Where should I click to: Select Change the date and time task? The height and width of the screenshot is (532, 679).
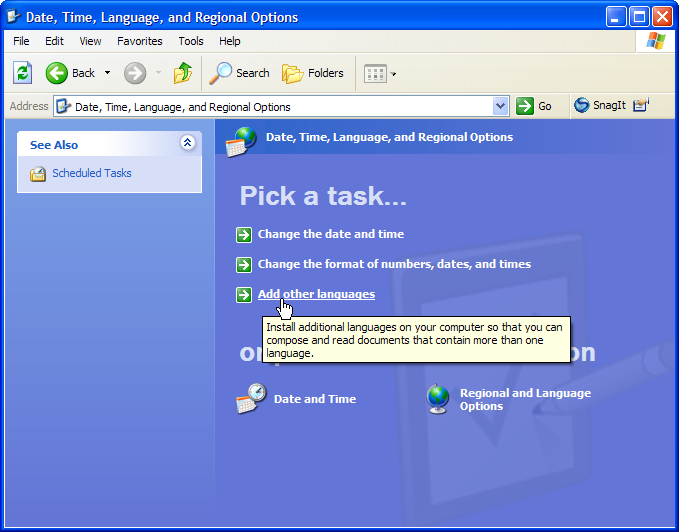pos(330,234)
